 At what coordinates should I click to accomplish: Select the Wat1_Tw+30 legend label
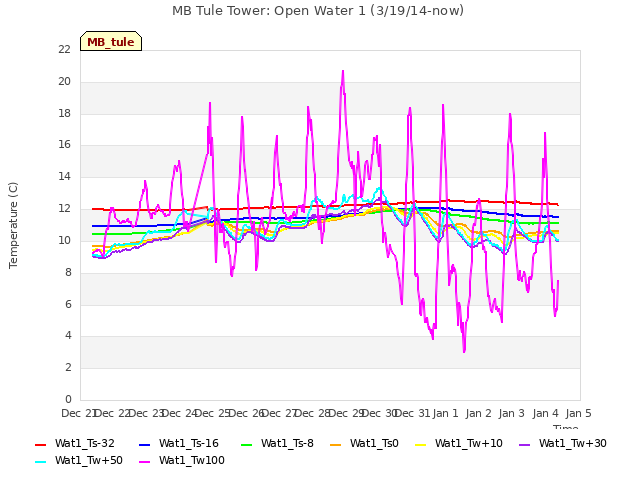573,443
